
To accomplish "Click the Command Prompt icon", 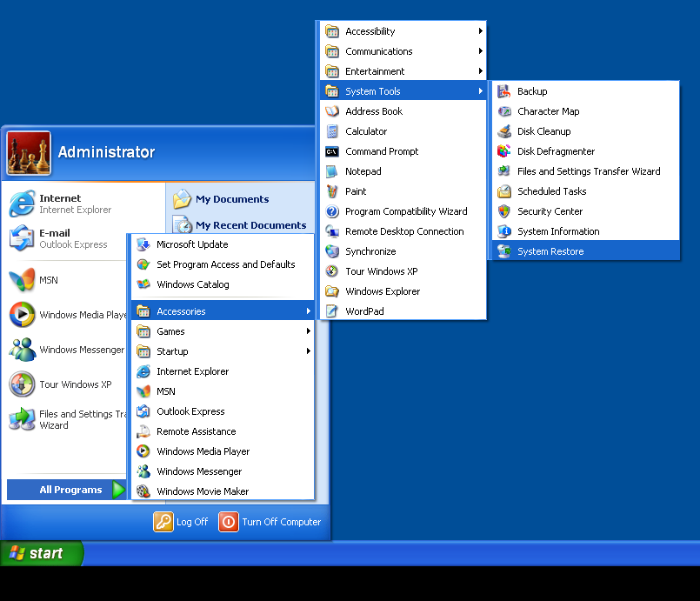I will click(x=332, y=151).
